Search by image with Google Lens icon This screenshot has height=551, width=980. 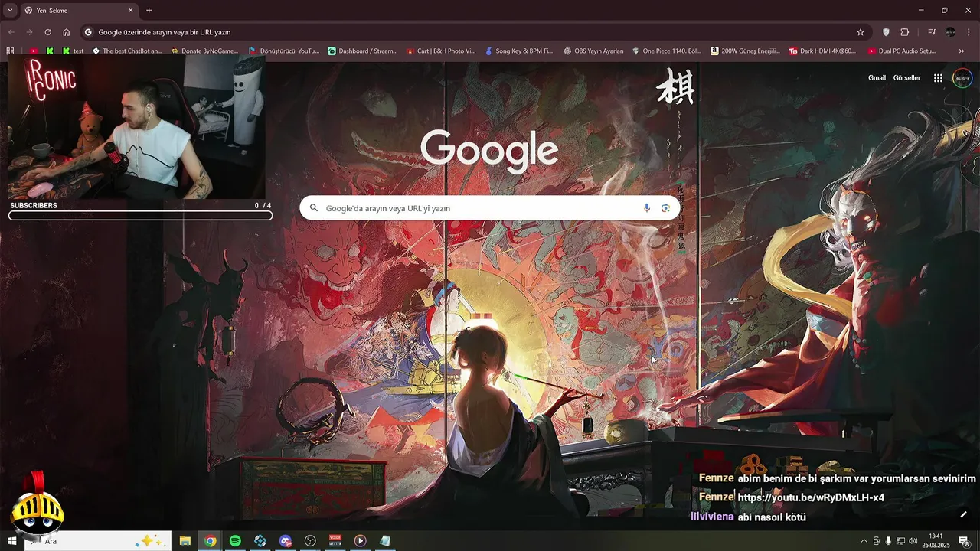tap(665, 208)
